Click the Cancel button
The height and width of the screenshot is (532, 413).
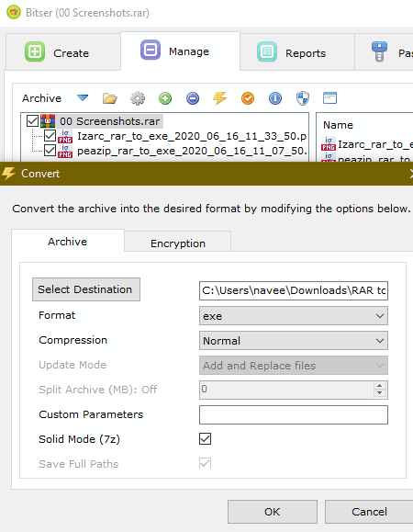coord(369,512)
